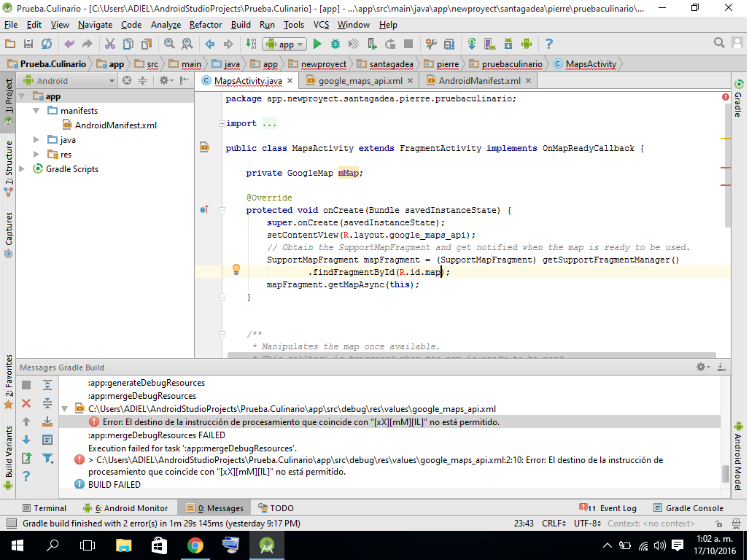Screen dimensions: 749x560
Task: Open the app run configuration dropdown
Action: (x=284, y=44)
